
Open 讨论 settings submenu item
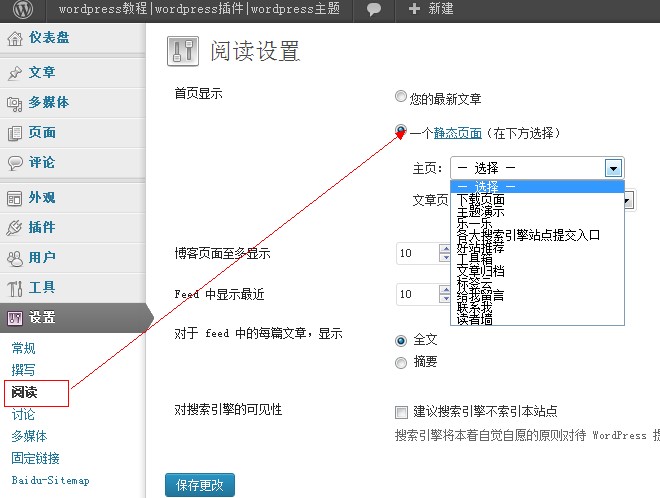click(x=23, y=414)
